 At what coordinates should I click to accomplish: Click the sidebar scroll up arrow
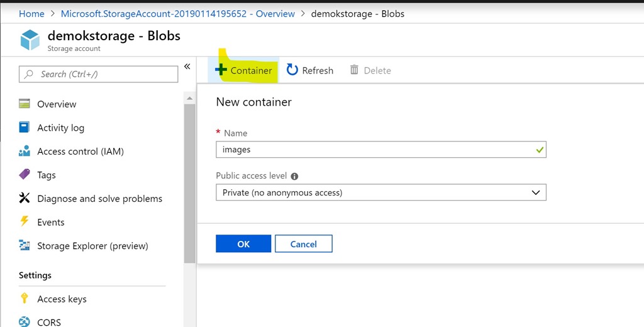click(190, 98)
